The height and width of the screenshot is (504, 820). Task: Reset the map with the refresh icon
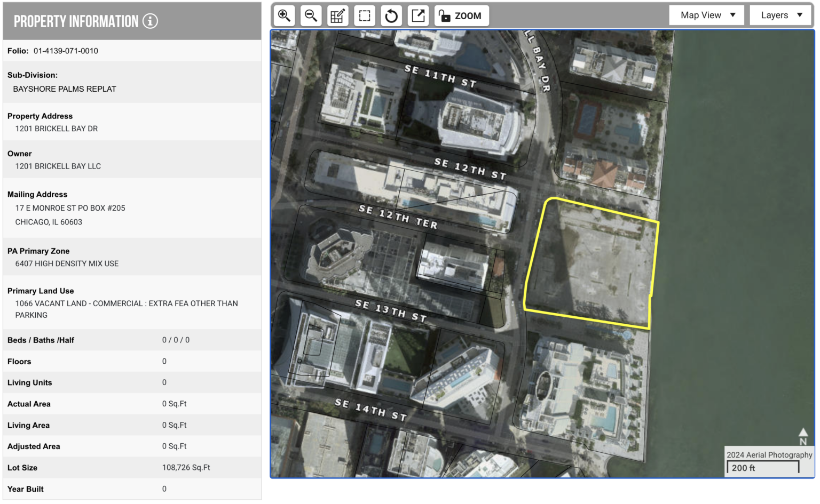(x=391, y=16)
